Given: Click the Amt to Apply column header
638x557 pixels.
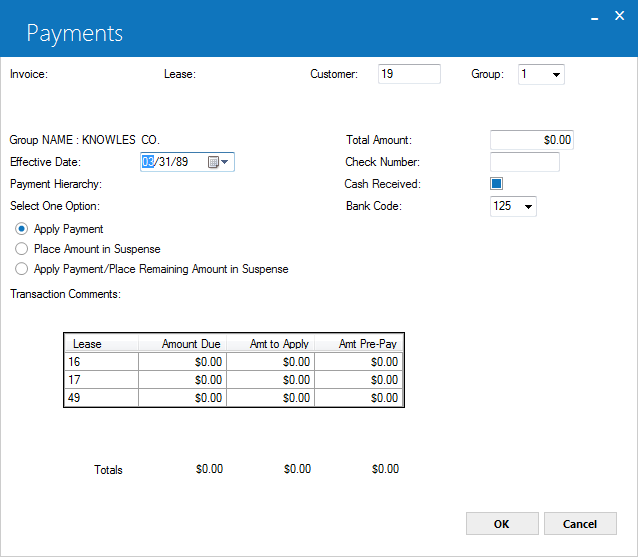Looking at the screenshot, I should pos(271,344).
